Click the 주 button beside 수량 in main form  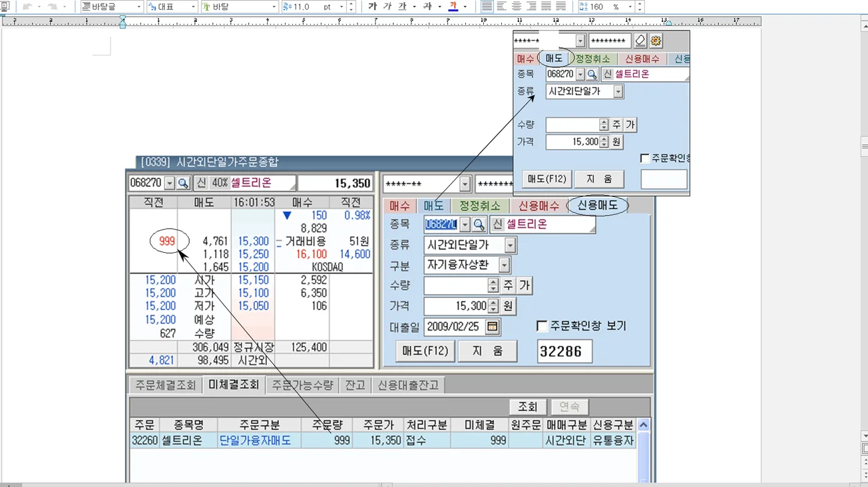[x=508, y=286]
